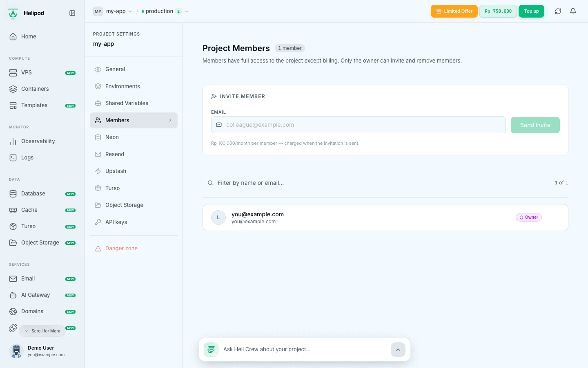Open General project settings

(x=134, y=69)
